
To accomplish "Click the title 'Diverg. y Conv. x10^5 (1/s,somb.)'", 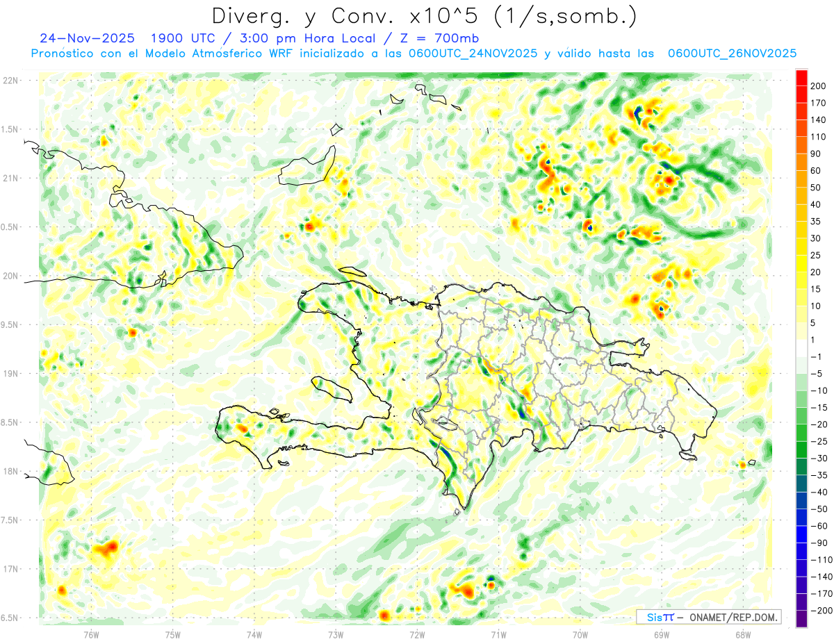I will tap(423, 17).
